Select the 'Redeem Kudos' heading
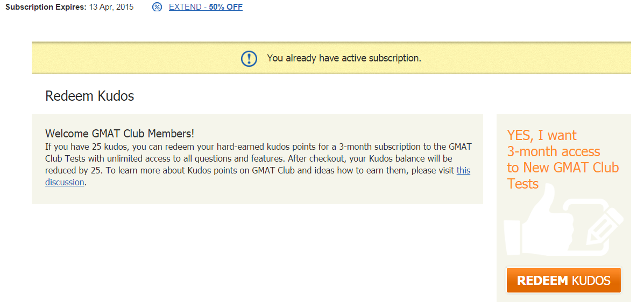Image resolution: width=644 pixels, height=306 pixels. [89, 96]
